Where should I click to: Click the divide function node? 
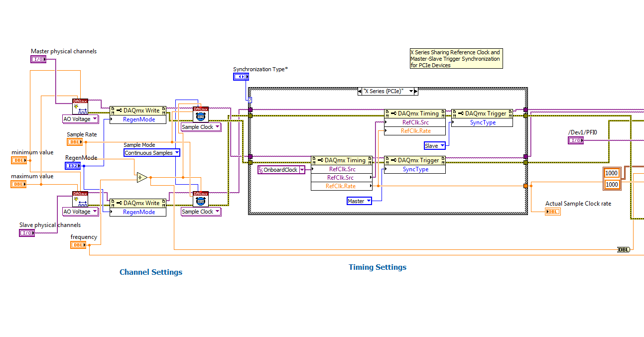[x=142, y=177]
